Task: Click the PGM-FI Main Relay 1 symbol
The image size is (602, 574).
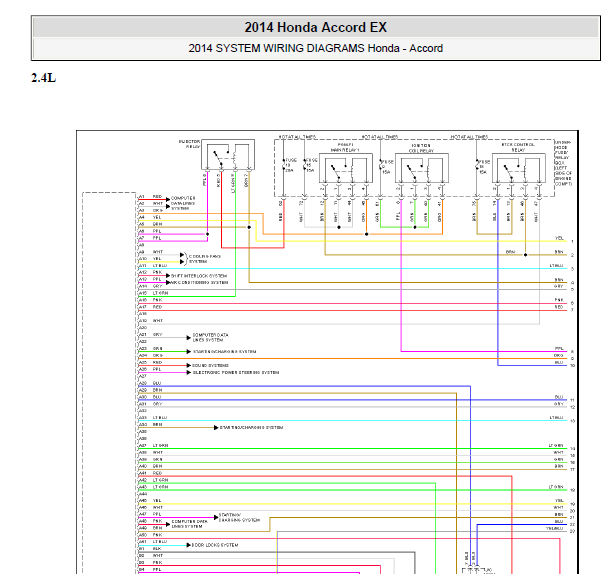Action: coord(346,168)
